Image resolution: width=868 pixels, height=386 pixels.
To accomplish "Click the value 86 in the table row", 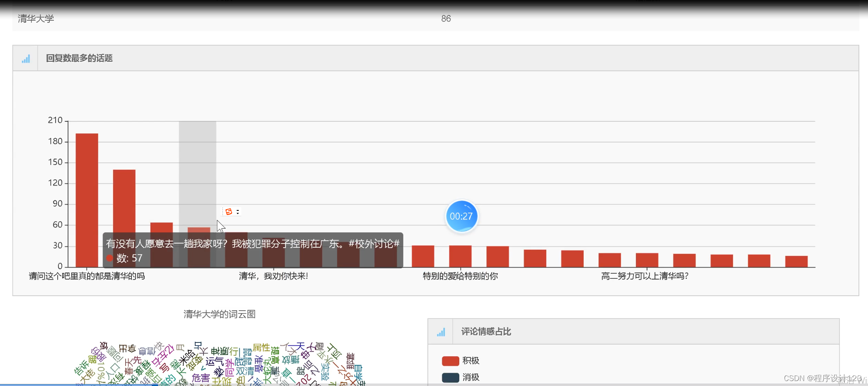I will click(x=446, y=19).
